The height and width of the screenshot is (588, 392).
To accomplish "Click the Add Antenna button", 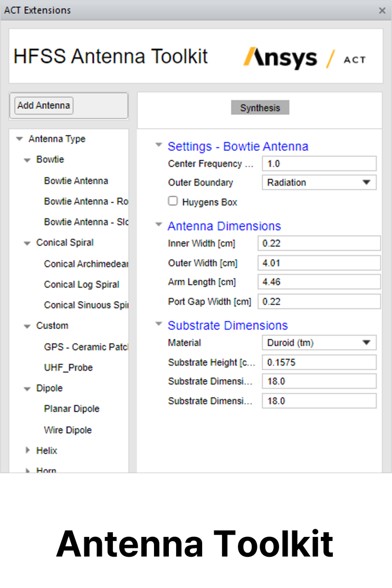I will tap(44, 105).
